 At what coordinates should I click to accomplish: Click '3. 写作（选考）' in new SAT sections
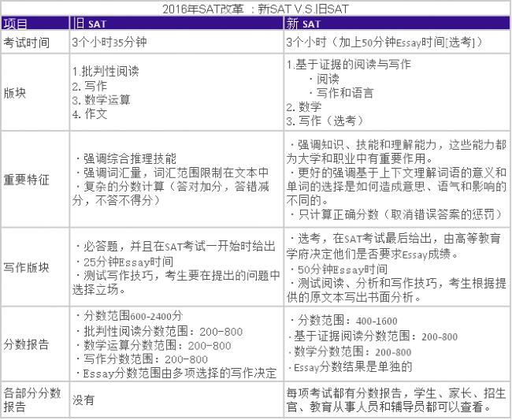325,121
